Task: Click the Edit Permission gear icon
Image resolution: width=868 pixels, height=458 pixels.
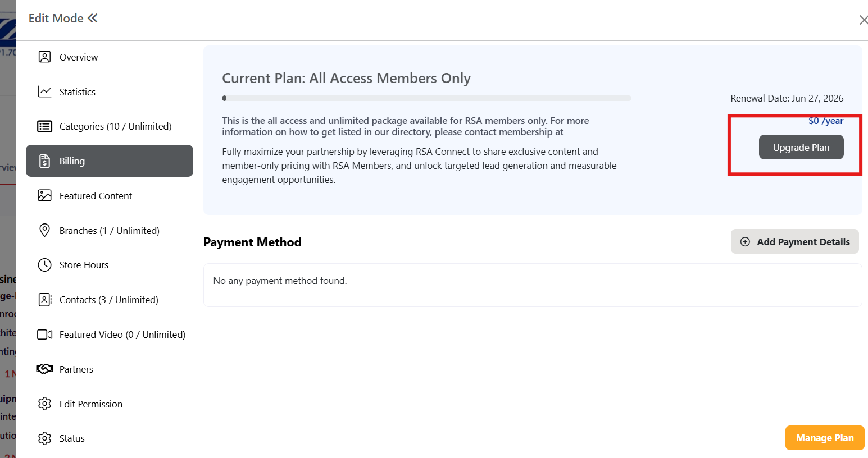Action: tap(44, 404)
